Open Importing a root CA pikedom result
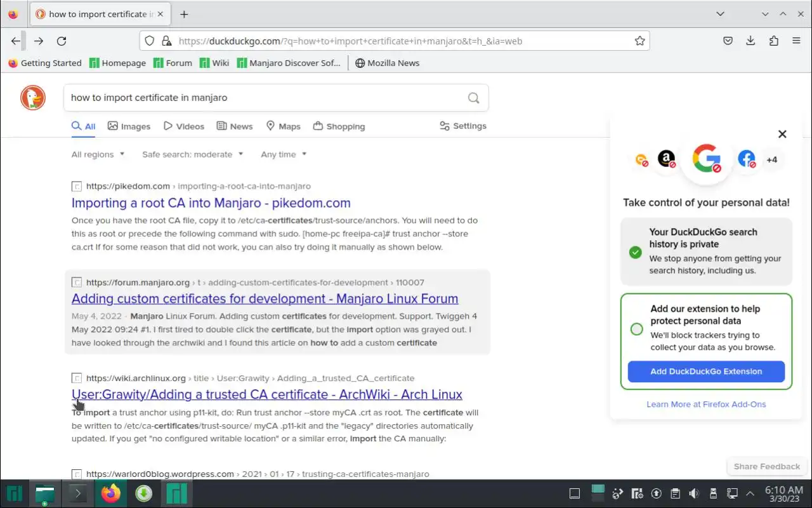This screenshot has height=508, width=812. (211, 203)
